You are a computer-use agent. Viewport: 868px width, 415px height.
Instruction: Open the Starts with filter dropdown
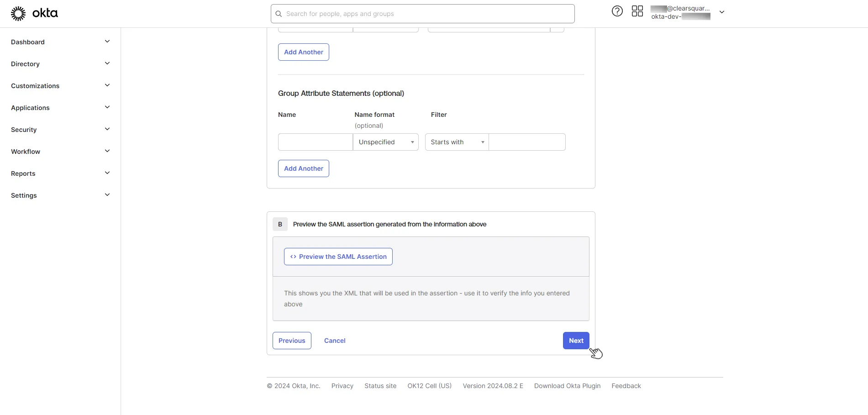pos(457,142)
